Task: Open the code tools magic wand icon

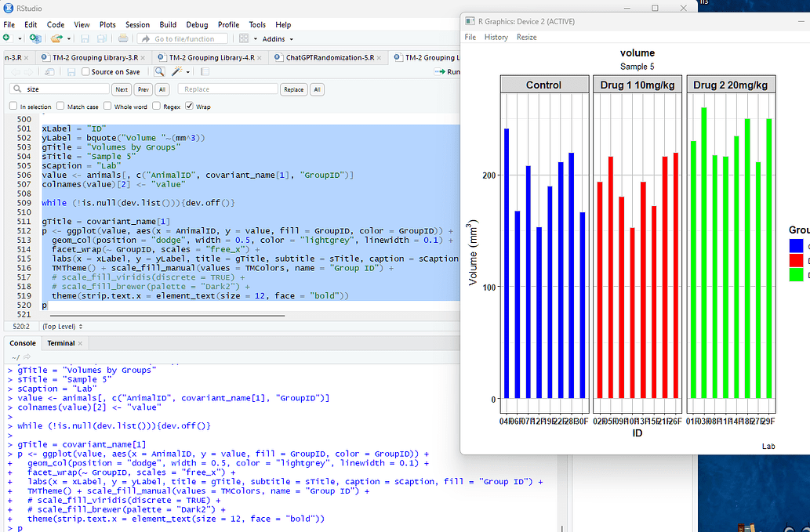Action: point(177,71)
